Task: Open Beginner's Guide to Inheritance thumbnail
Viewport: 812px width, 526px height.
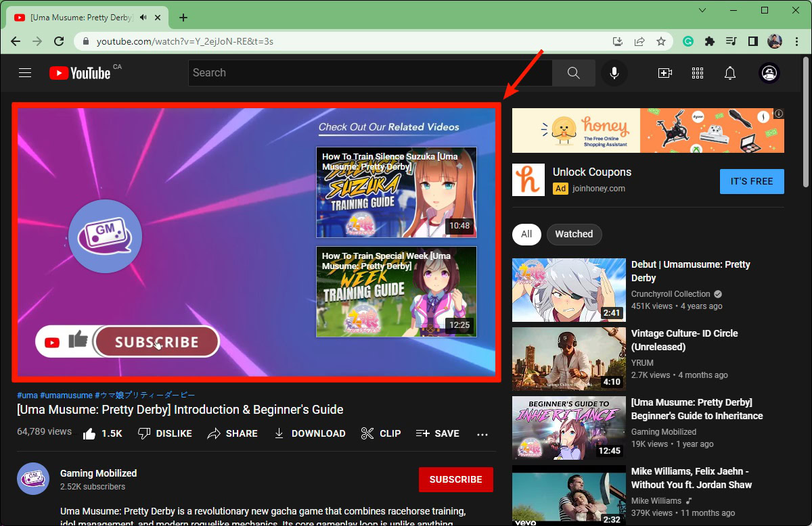Action: (x=568, y=428)
